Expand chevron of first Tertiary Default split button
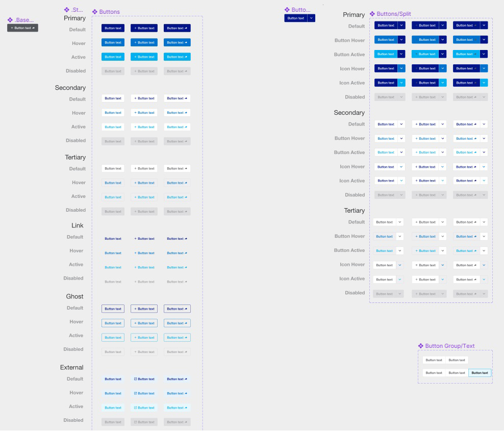The image size is (504, 431). 400,222
